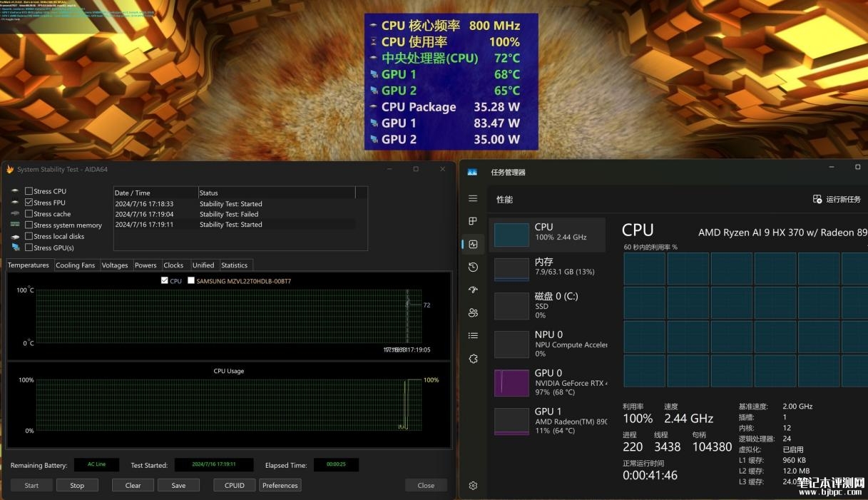Select NPU 0 entry in performance list

[547, 344]
